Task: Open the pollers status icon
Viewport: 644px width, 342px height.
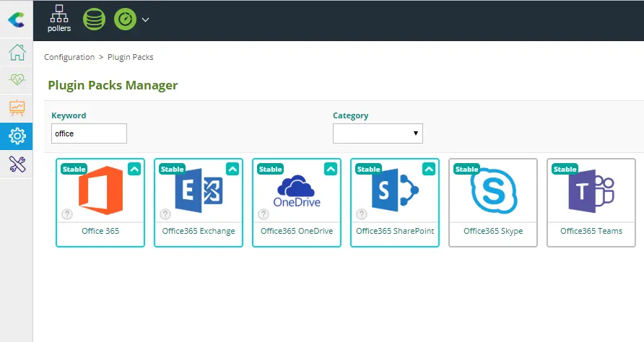Action: (x=59, y=19)
